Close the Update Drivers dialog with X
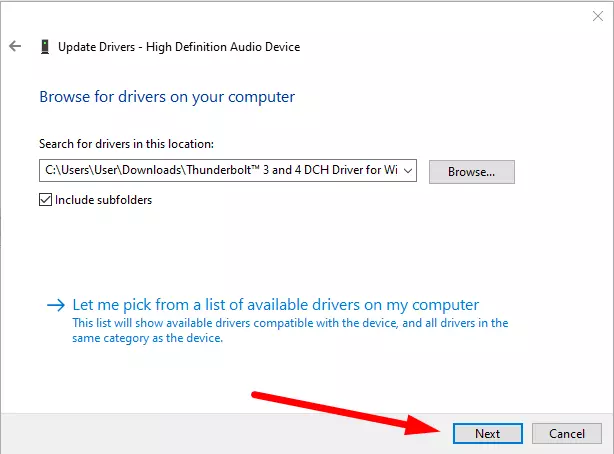Image resolution: width=614 pixels, height=454 pixels. pos(598,16)
